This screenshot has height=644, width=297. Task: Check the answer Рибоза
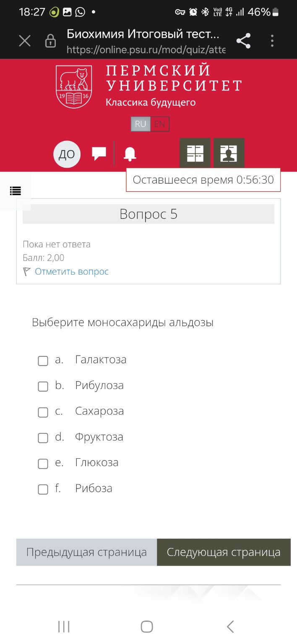tap(42, 489)
